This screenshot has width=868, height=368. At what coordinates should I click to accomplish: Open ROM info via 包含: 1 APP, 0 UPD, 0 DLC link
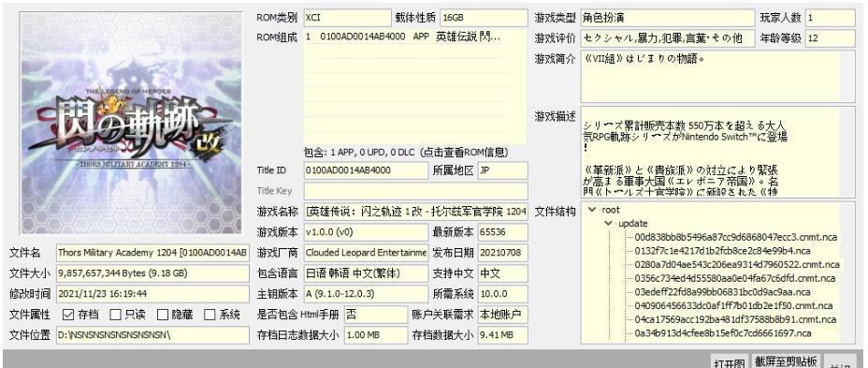click(405, 152)
